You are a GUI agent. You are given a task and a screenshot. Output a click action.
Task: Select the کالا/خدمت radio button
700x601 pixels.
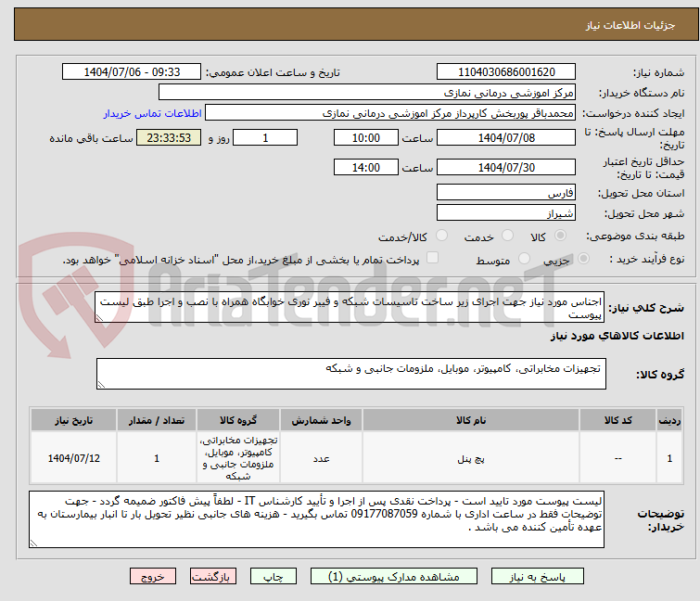click(x=441, y=236)
